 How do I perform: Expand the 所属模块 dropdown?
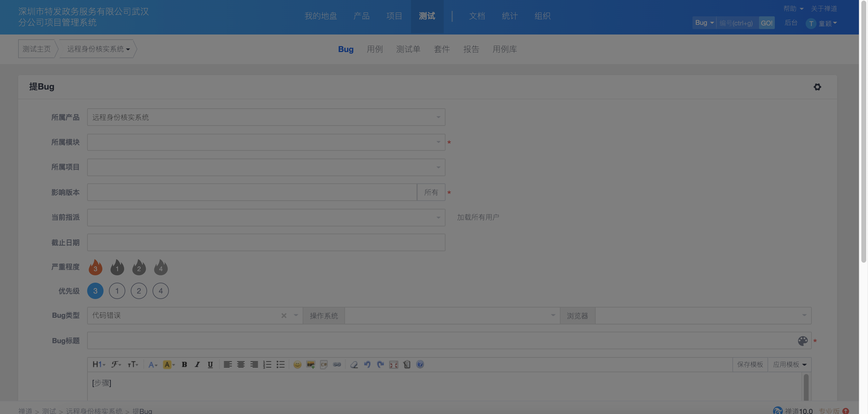pyautogui.click(x=266, y=142)
